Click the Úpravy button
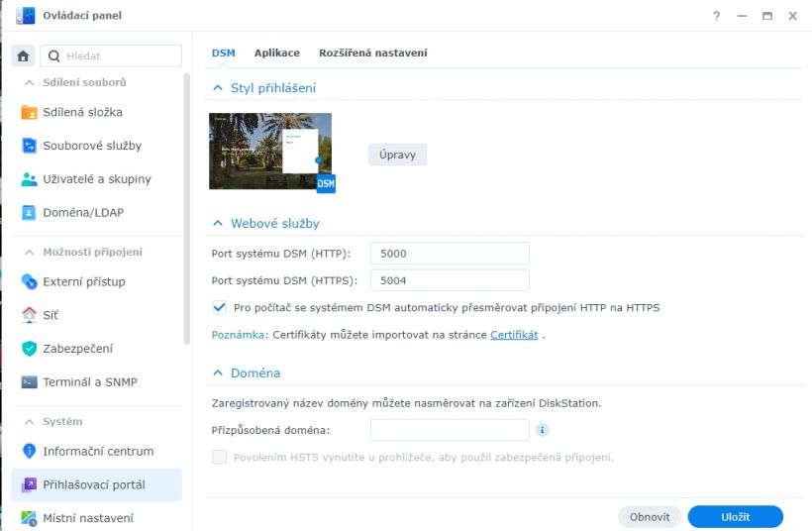Image resolution: width=812 pixels, height=531 pixels. (397, 155)
